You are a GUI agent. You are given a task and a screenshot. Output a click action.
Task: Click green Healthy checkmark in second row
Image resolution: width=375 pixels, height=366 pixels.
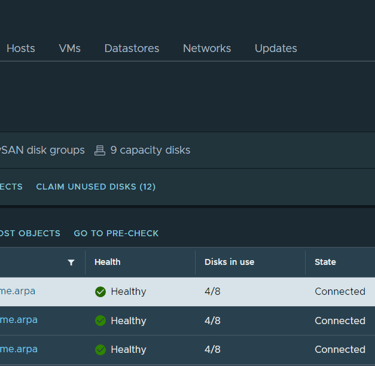coord(100,321)
